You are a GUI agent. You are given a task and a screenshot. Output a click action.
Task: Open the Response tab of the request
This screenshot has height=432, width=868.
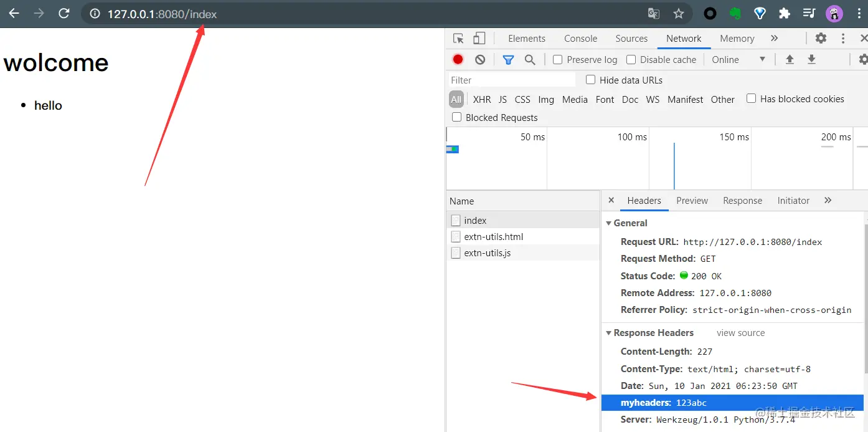tap(742, 201)
